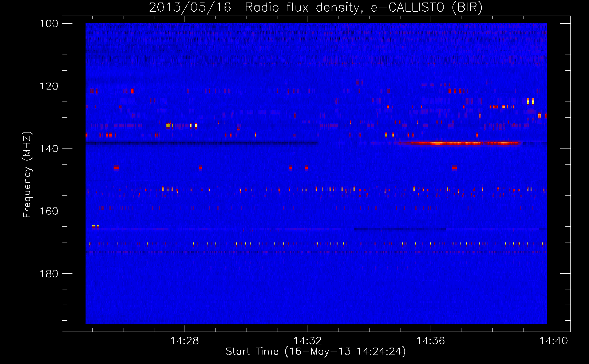Select the '14:36' time axis label

(431, 341)
